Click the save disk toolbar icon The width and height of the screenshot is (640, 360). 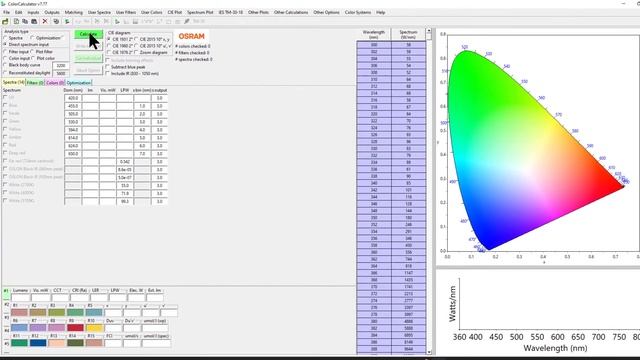pyautogui.click(x=34, y=21)
